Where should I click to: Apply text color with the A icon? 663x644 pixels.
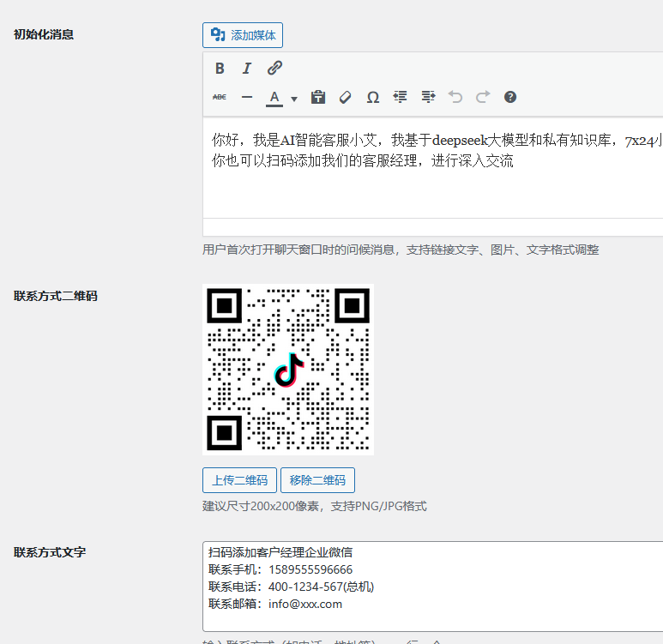coord(274,98)
